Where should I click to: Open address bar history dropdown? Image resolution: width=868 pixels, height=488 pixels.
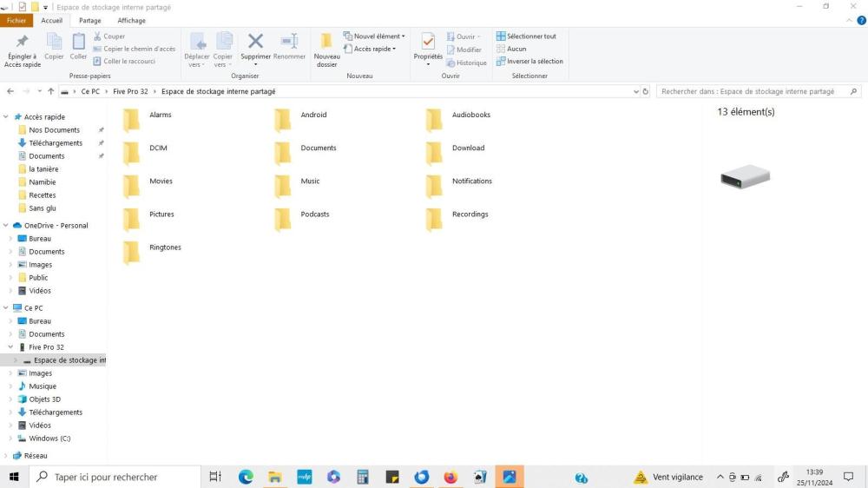click(x=636, y=91)
